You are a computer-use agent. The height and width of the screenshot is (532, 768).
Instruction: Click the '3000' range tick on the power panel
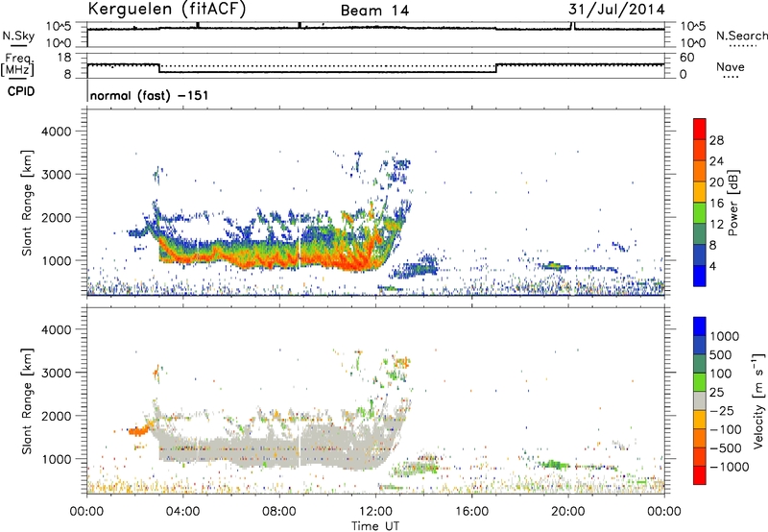[x=56, y=175]
